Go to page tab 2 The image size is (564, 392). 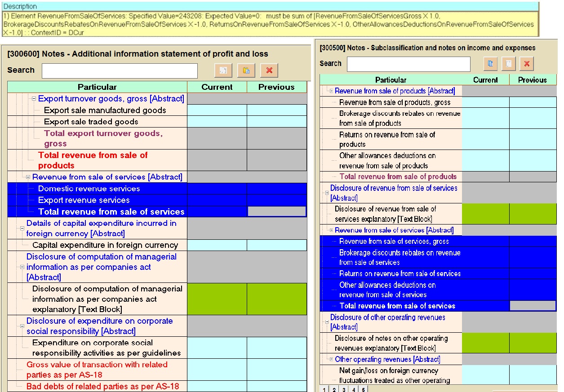334,389
